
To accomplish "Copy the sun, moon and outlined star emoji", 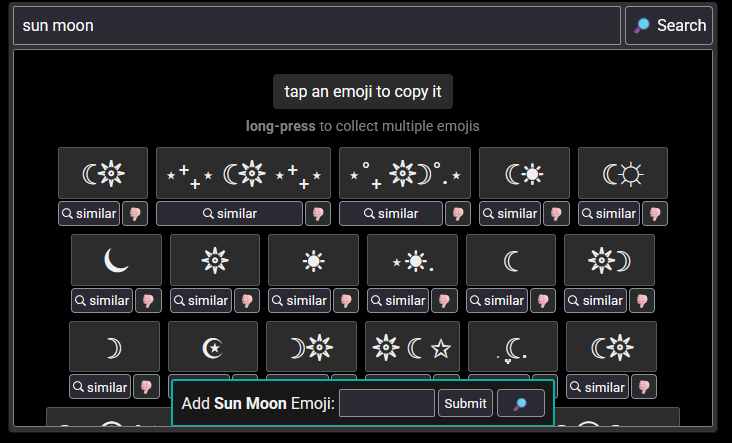I will 412,346.
